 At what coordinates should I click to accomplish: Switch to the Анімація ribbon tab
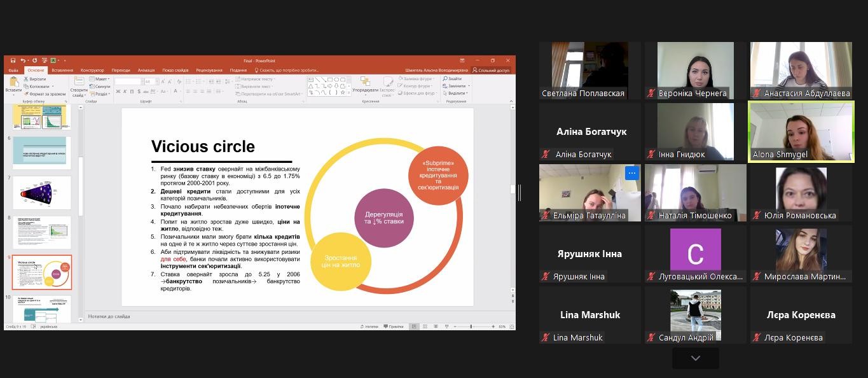[x=146, y=70]
